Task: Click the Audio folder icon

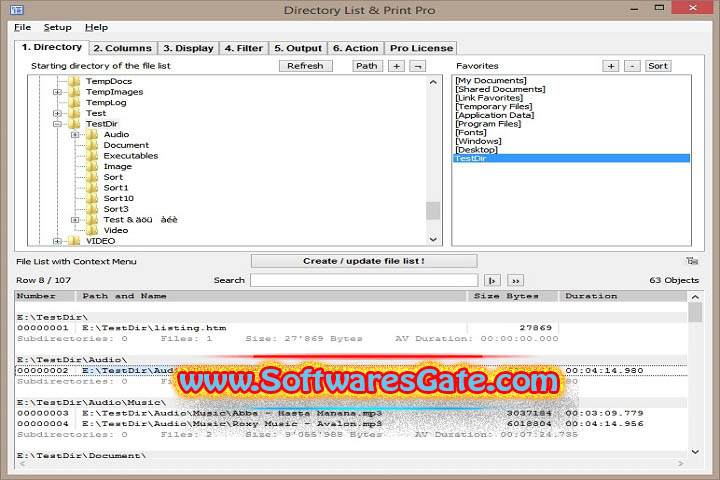Action: tap(92, 135)
